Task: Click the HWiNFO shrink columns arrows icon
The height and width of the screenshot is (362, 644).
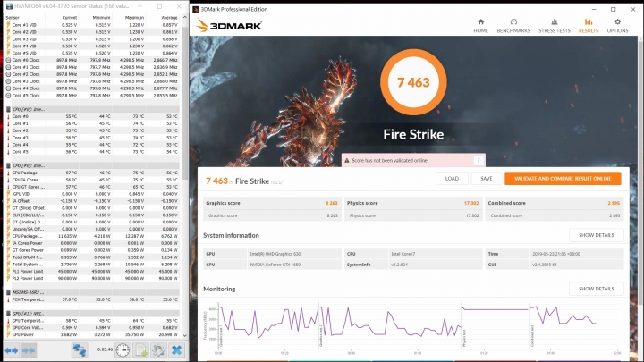Action: (x=29, y=350)
